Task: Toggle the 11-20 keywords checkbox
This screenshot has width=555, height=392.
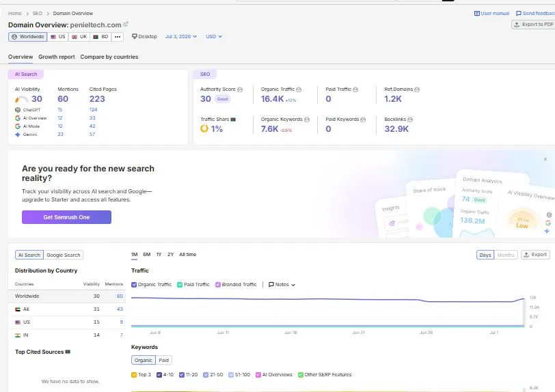Action: 182,375
